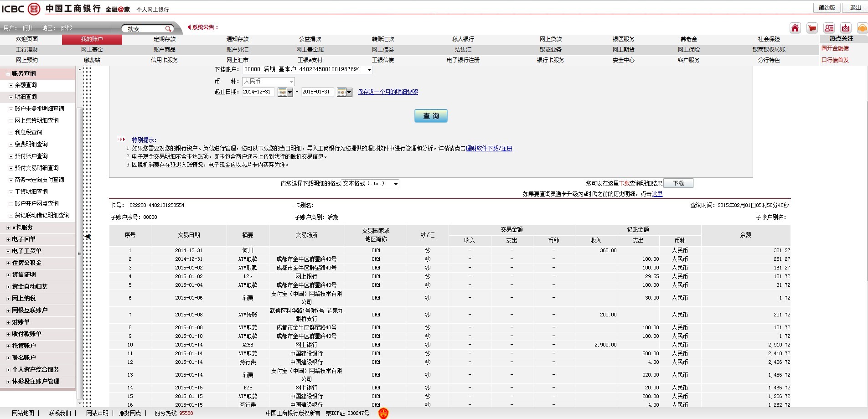Open the start date calendar picker
The width and height of the screenshot is (868, 419).
[x=285, y=93]
